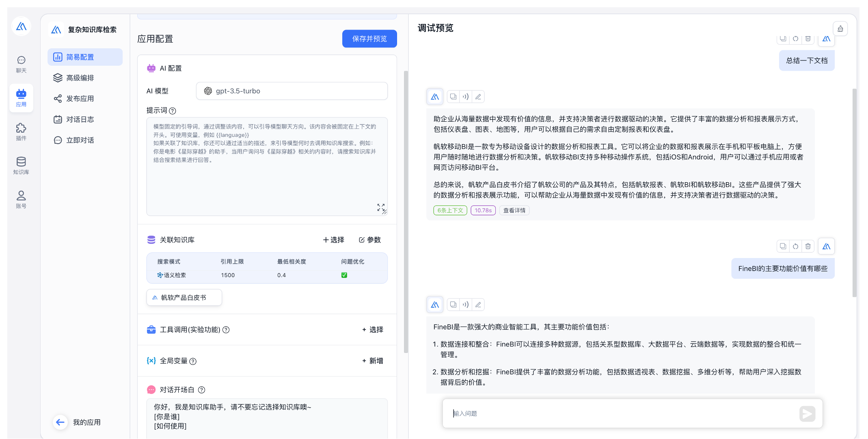
Task: Click the send message arrow button
Action: click(808, 413)
